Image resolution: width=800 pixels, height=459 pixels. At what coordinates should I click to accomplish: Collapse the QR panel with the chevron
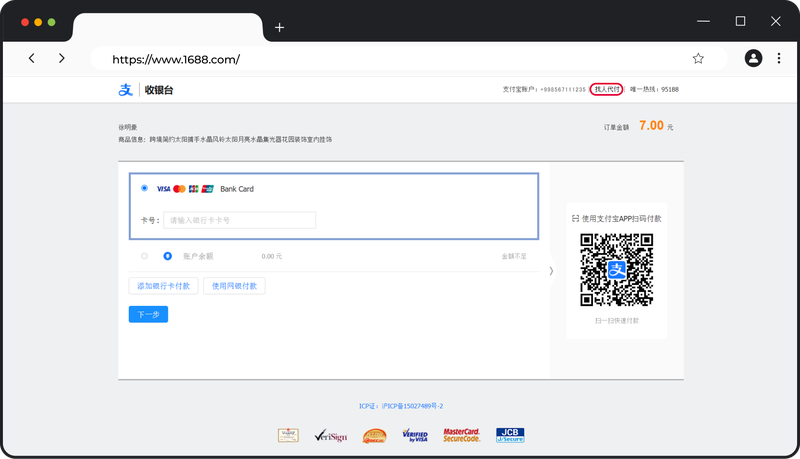(x=551, y=271)
